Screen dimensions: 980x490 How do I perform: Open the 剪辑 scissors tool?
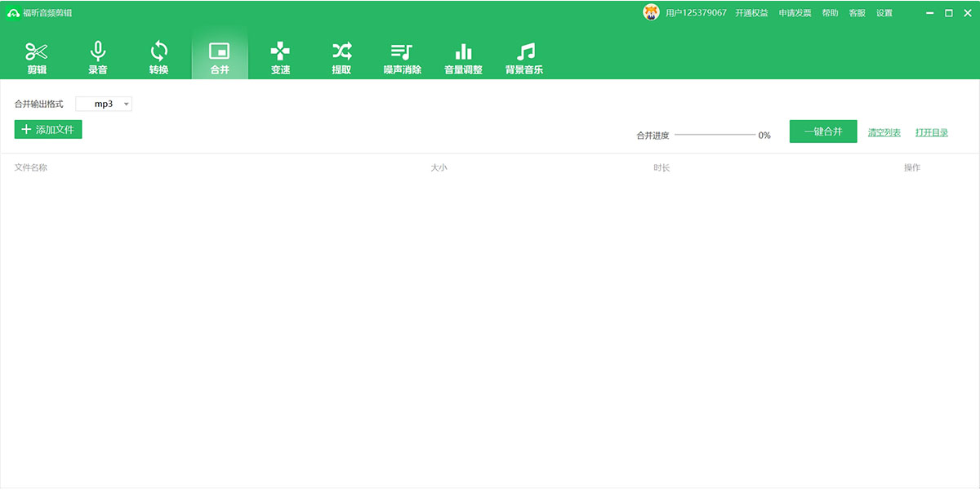tap(37, 57)
